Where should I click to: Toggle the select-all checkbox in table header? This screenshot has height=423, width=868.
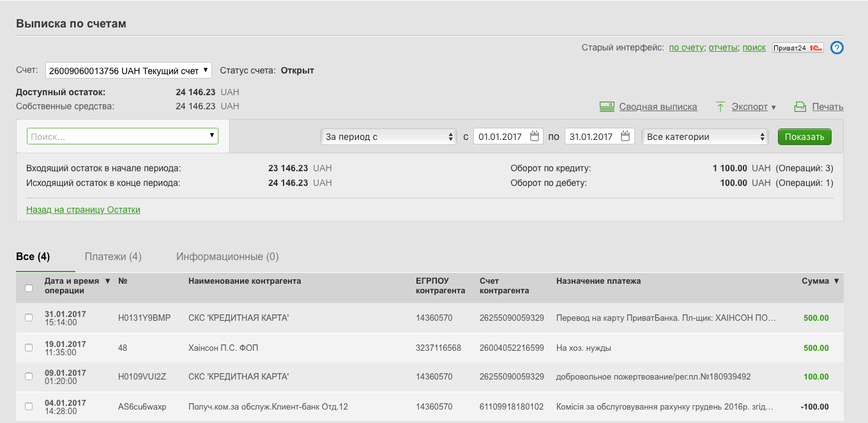coord(29,288)
